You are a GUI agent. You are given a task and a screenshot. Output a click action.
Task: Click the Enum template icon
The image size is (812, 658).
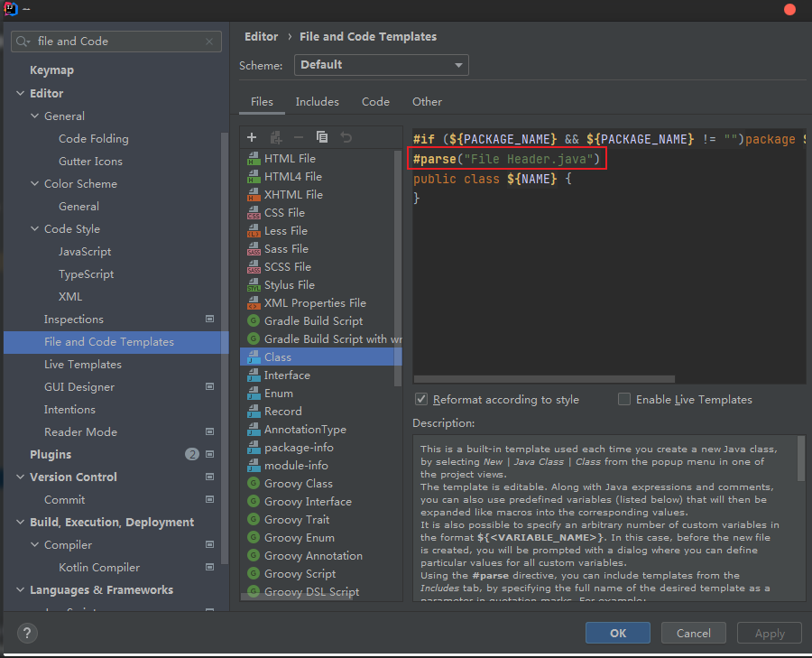(254, 394)
